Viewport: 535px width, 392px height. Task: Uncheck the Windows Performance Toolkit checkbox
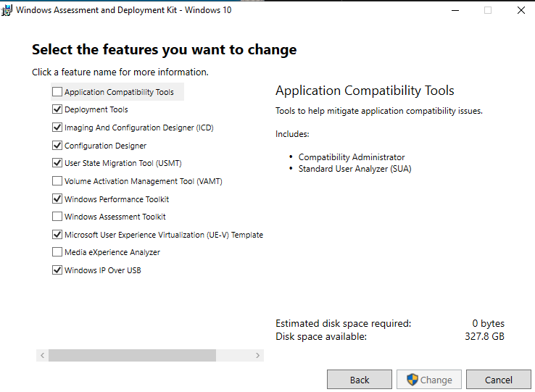pyautogui.click(x=57, y=199)
